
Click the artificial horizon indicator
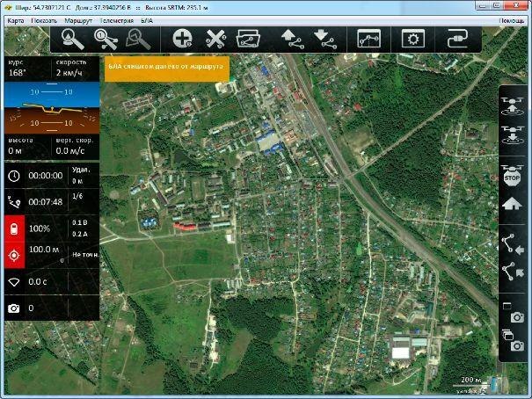[x=52, y=108]
